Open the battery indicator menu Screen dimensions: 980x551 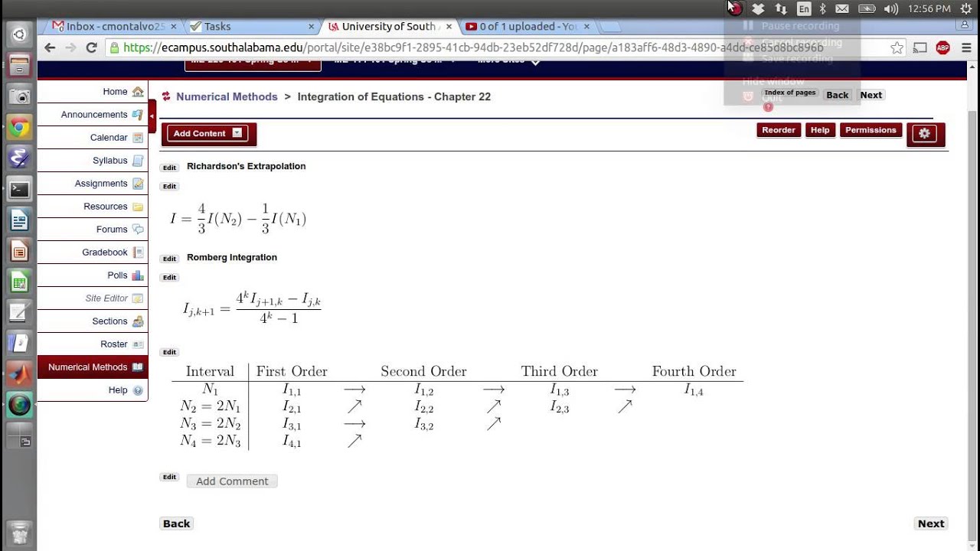click(x=867, y=8)
